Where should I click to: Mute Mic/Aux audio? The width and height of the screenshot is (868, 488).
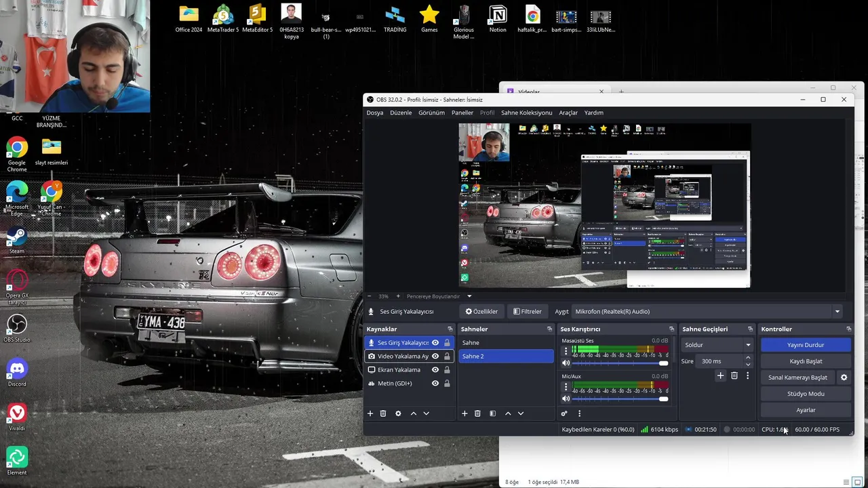pos(566,399)
